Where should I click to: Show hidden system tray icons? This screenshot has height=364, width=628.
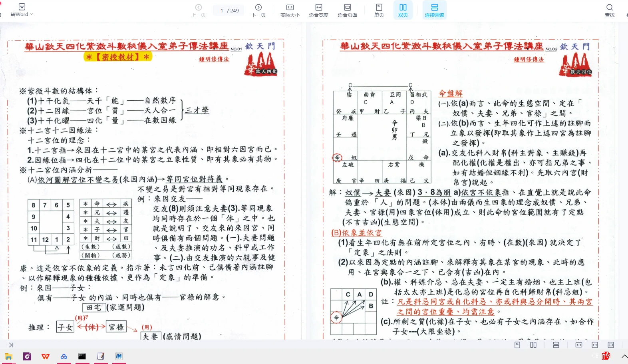click(624, 356)
